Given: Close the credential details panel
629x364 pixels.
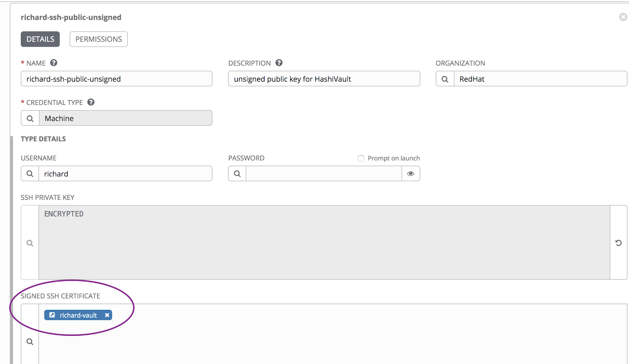Looking at the screenshot, I should tap(623, 17).
